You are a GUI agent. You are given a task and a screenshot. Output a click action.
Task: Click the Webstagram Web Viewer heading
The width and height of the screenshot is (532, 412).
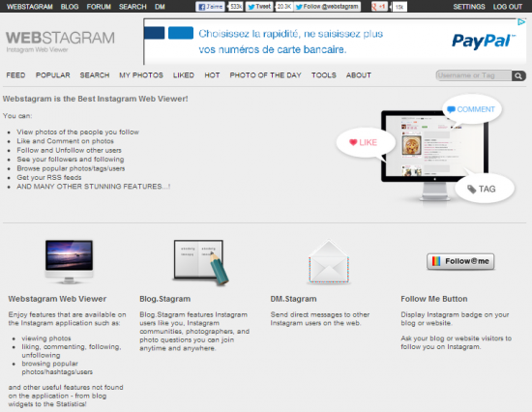tap(57, 299)
